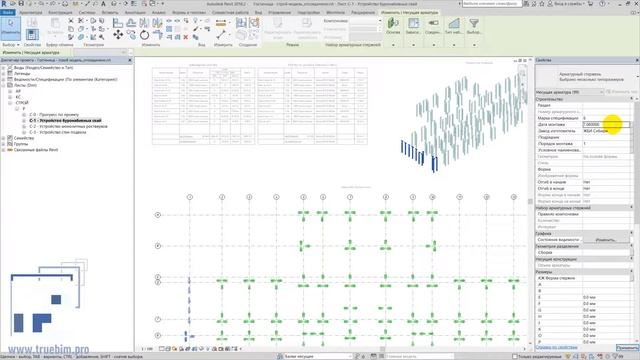Click the 'Порядок монтажа' value cell

[x=606, y=144]
